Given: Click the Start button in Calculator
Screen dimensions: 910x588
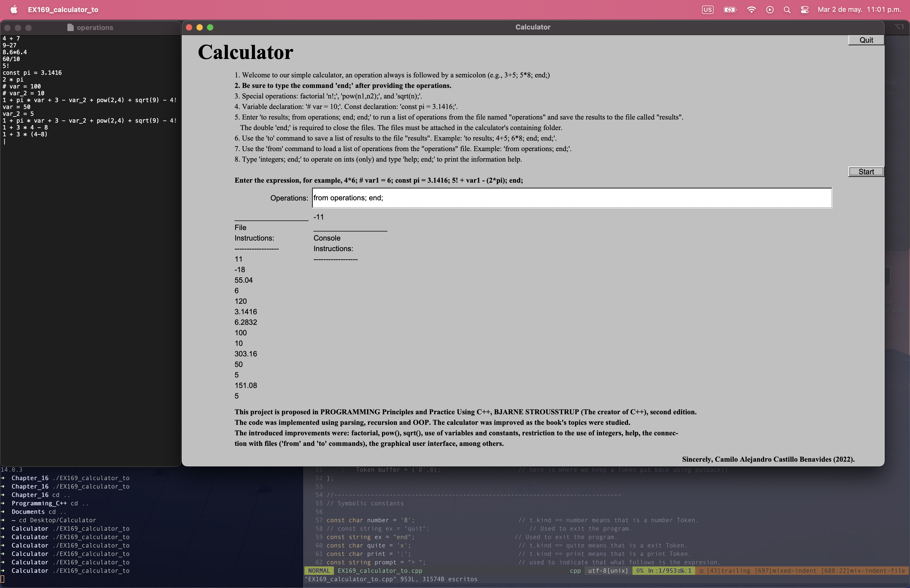Looking at the screenshot, I should click(x=866, y=172).
